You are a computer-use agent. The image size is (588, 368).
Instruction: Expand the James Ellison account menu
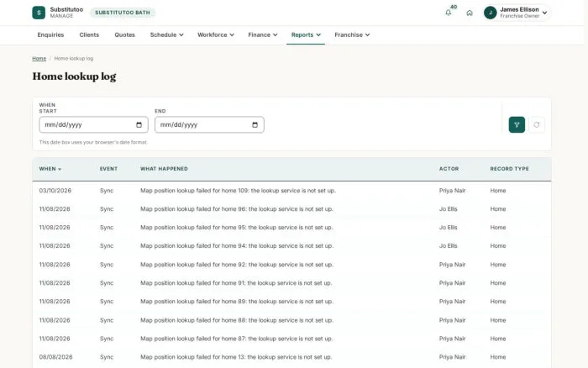pos(544,13)
